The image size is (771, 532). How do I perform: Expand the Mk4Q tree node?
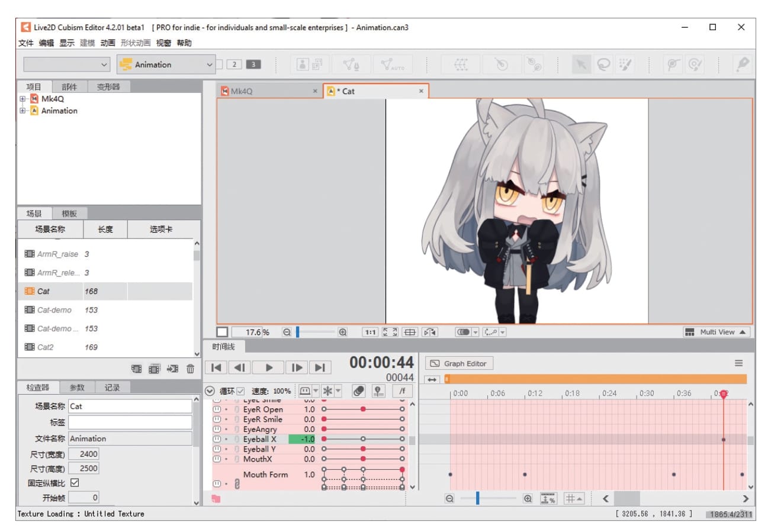click(23, 99)
